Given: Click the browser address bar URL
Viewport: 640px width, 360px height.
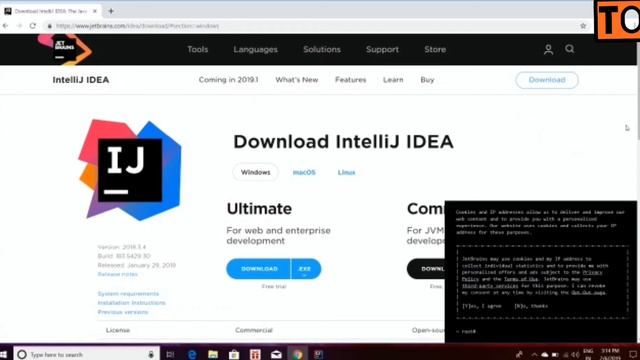Looking at the screenshot, I should click(x=138, y=26).
